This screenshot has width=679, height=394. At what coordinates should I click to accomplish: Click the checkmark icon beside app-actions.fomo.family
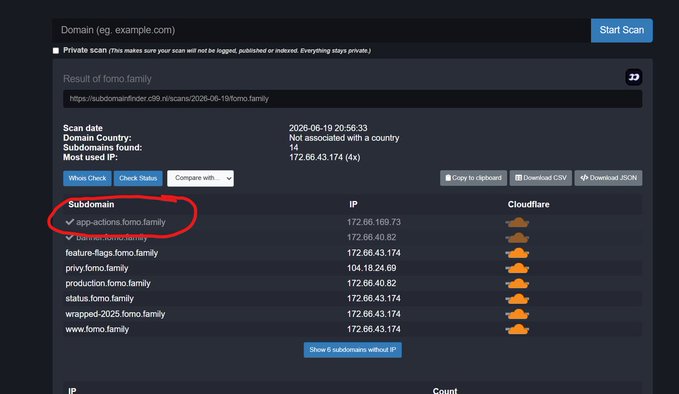70,222
